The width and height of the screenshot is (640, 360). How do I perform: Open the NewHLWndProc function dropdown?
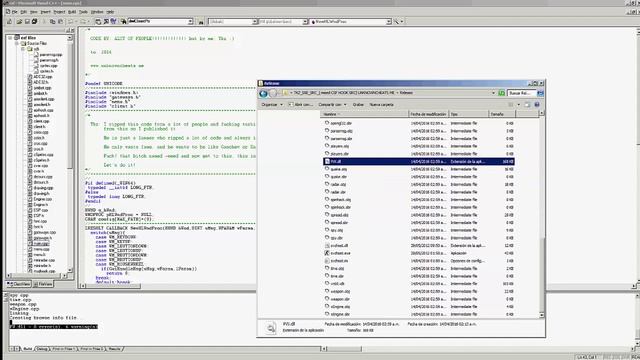point(389,21)
